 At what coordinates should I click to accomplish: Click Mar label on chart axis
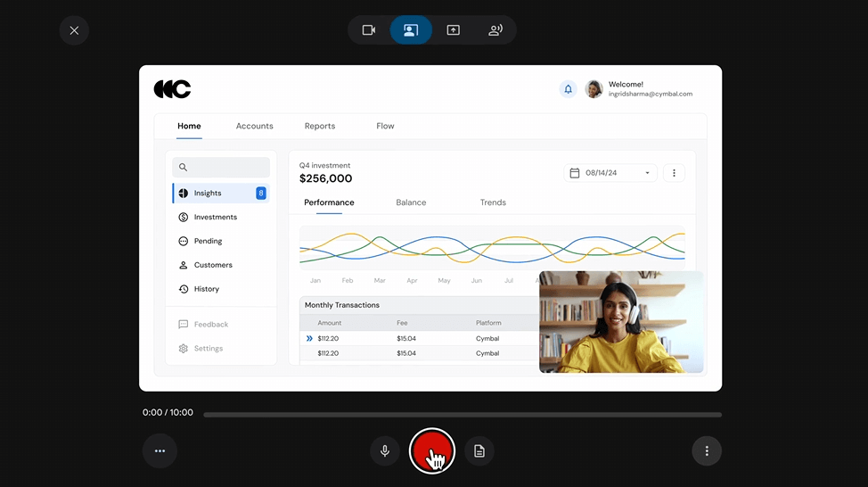click(x=380, y=280)
